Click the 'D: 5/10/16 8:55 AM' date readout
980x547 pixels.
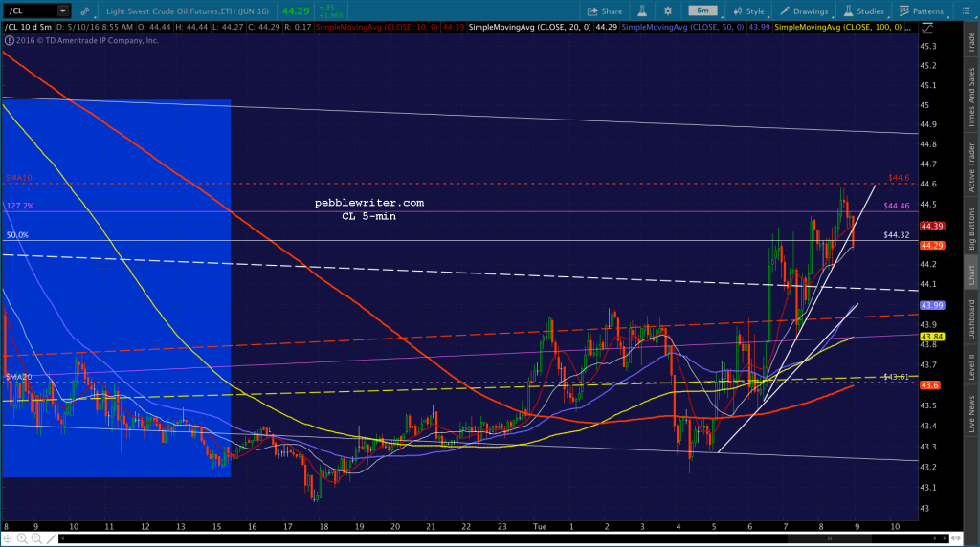click(95, 28)
